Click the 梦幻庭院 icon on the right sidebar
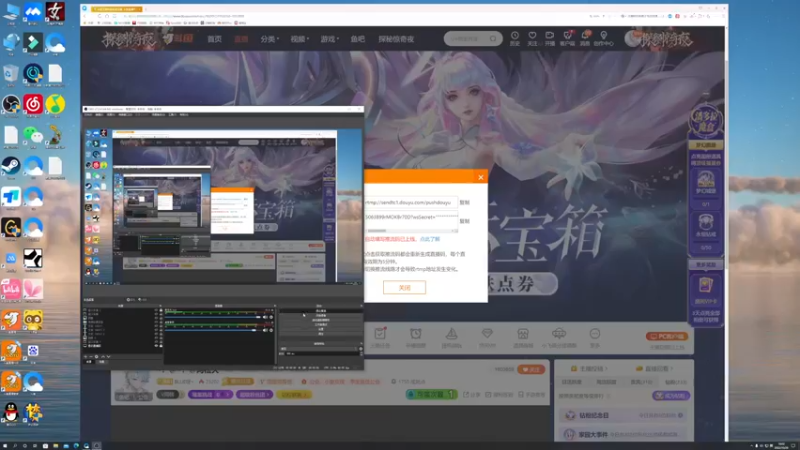The height and width of the screenshot is (450, 800). (706, 182)
